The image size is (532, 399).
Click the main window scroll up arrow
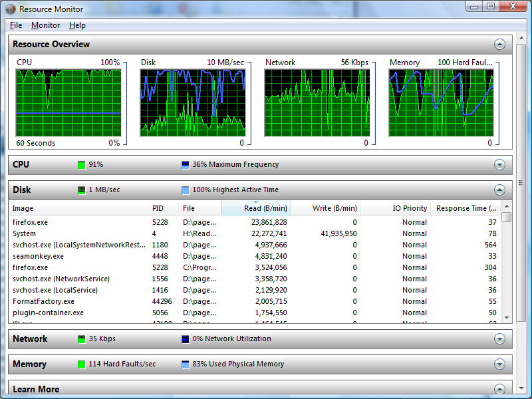521,38
